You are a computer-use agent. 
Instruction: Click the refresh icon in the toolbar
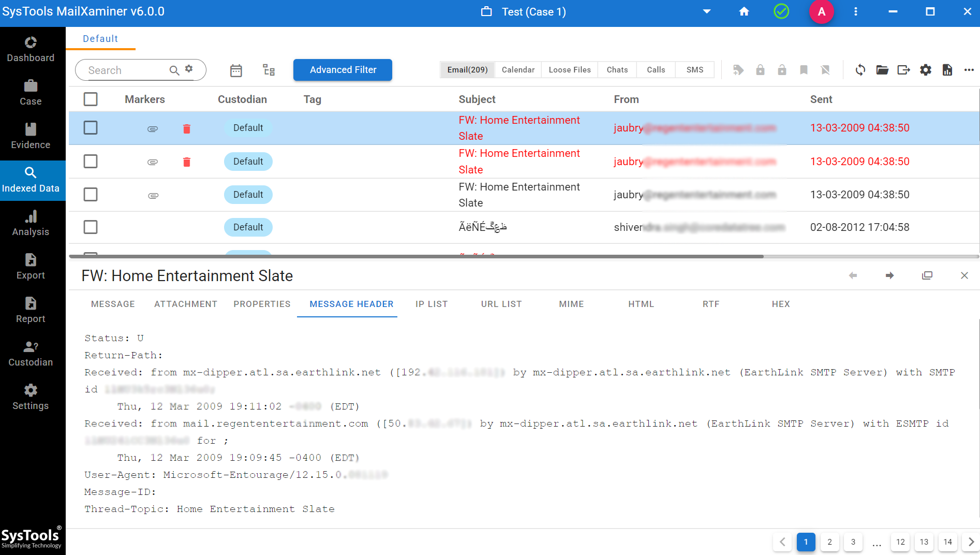[x=860, y=70]
